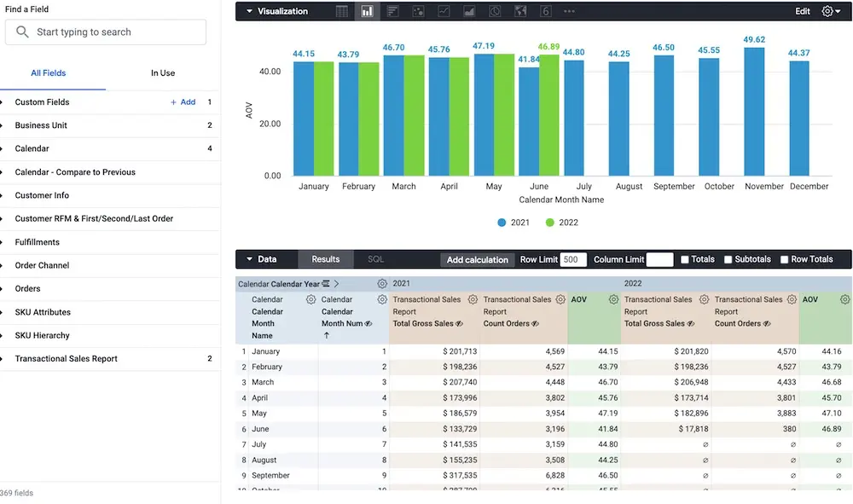Screen dimensions: 853x504
Task: Select the table visualization icon
Action: pyautogui.click(x=343, y=12)
